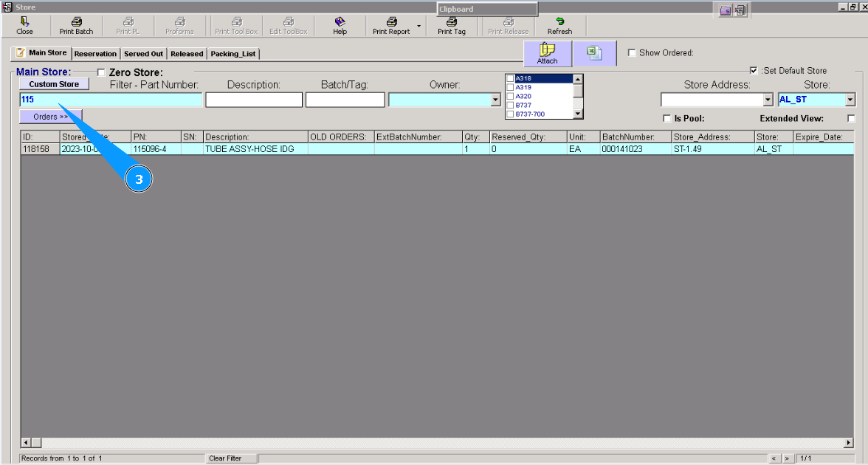Refresh the store list

[x=559, y=25]
